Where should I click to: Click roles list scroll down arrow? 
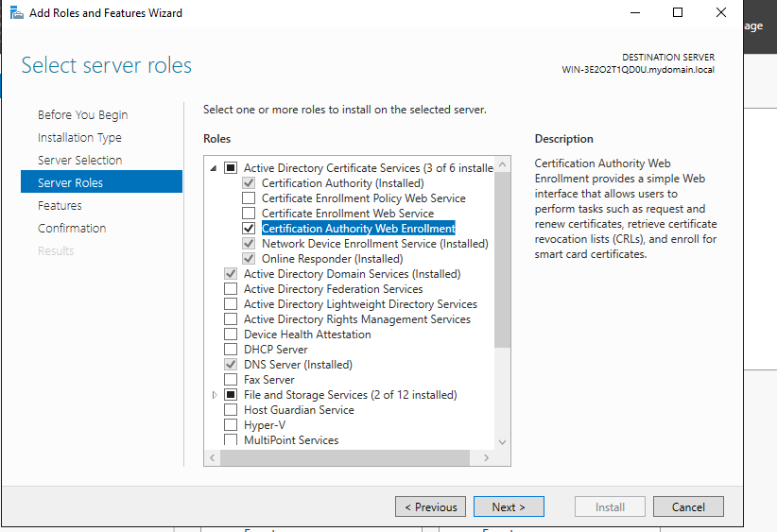502,442
